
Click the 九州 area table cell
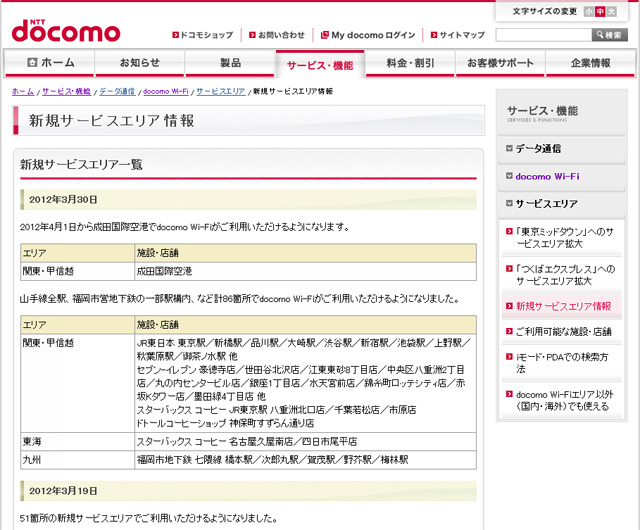tap(78, 460)
